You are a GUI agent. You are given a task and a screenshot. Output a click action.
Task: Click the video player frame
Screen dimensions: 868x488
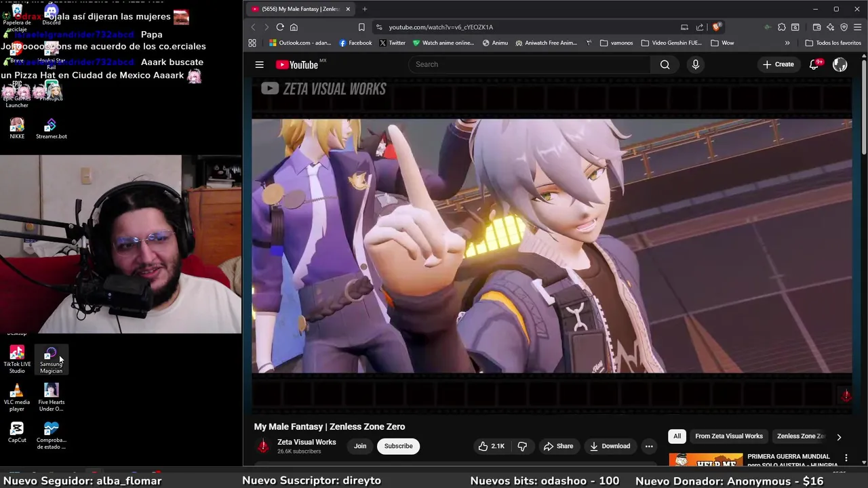click(x=551, y=245)
